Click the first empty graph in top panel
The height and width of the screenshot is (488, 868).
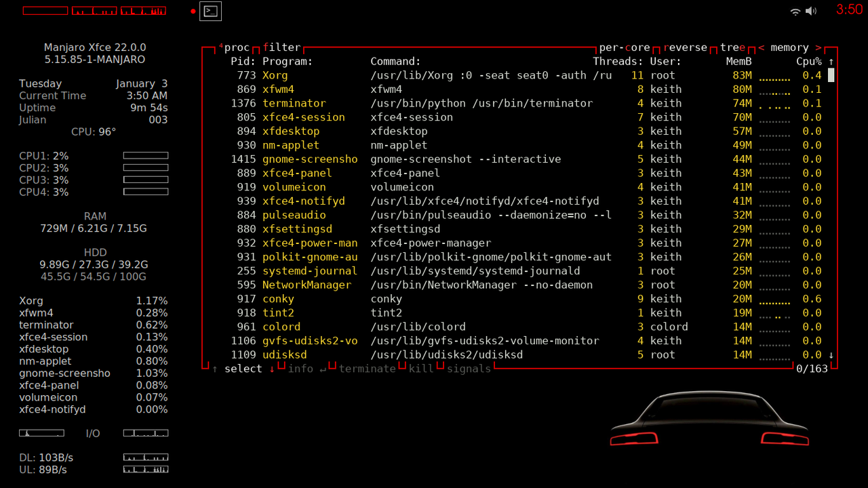click(45, 11)
